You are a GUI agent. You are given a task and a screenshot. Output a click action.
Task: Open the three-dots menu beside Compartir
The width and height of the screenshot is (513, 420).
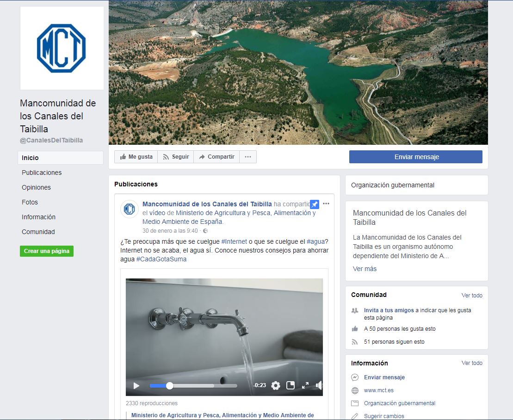[x=248, y=157]
